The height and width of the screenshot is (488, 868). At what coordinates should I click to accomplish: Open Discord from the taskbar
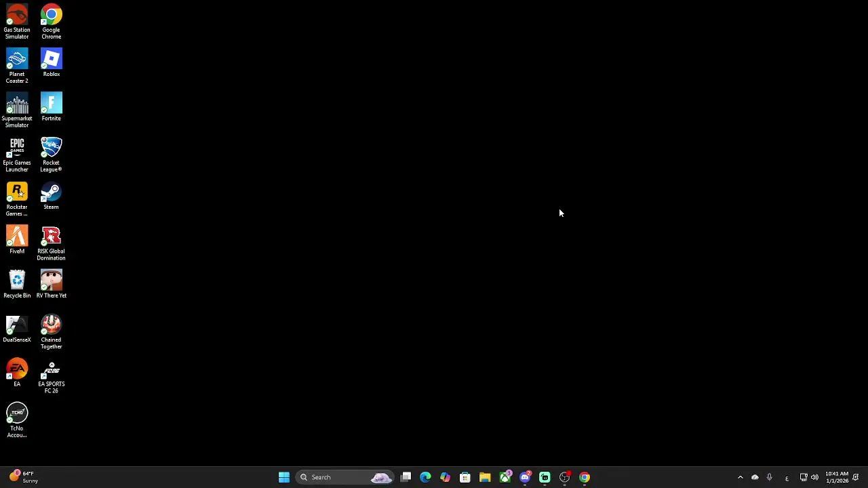[525, 477]
